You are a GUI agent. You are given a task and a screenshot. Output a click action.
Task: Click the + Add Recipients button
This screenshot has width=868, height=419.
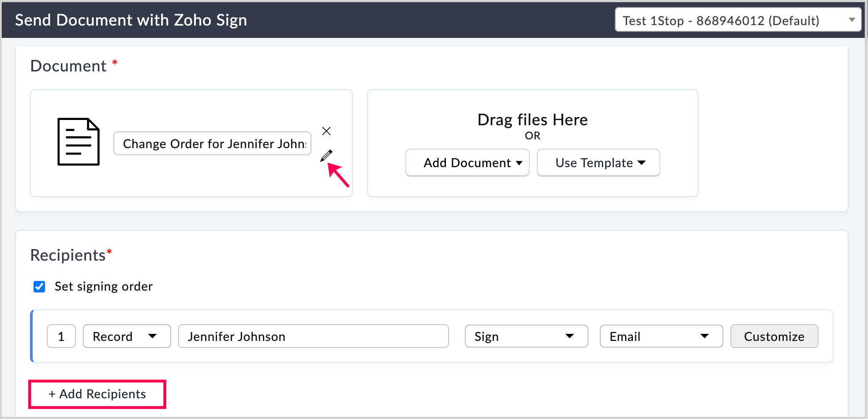pos(97,394)
